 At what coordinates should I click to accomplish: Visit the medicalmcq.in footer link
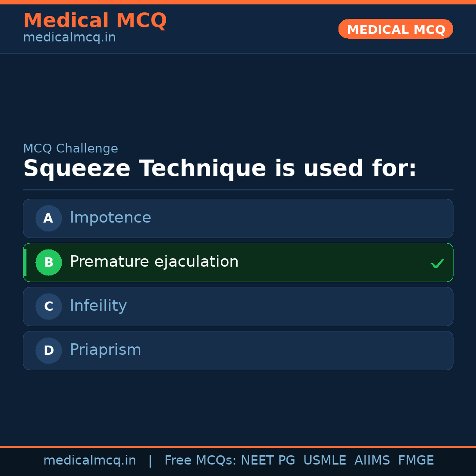89,460
